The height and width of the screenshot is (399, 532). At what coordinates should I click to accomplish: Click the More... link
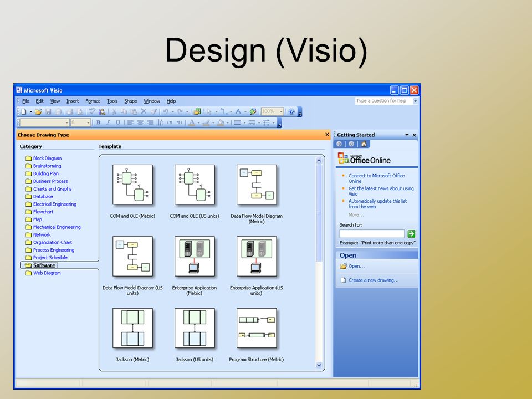click(356, 215)
